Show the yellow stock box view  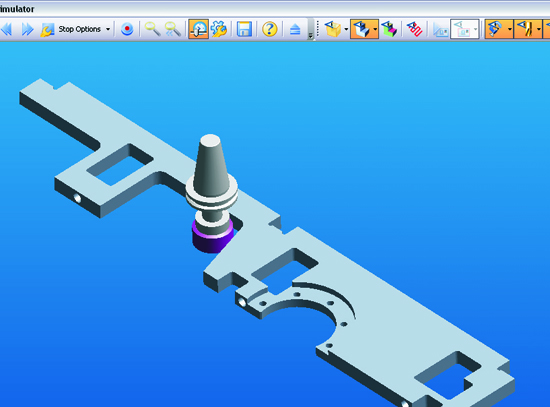(333, 29)
